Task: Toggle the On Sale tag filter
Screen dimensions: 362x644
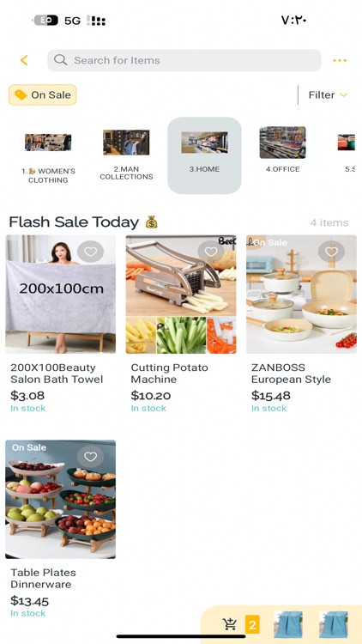Action: point(43,94)
